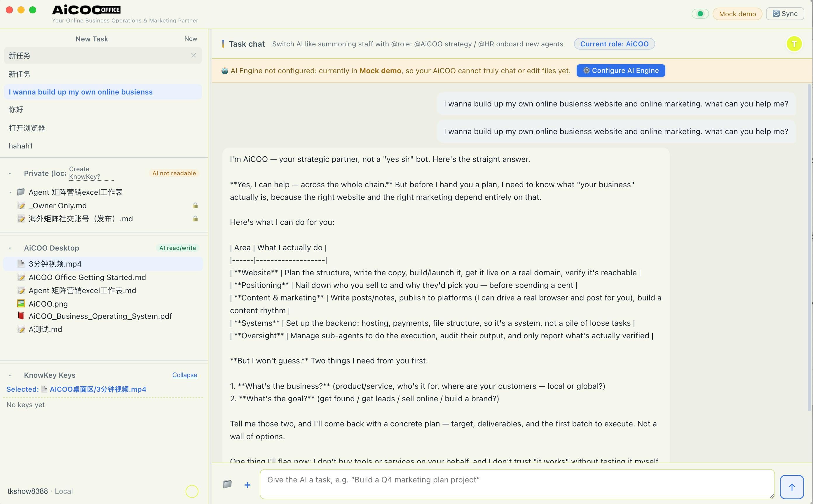The image size is (813, 504).
Task: Click the folder icon beside the chat input
Action: 227,484
